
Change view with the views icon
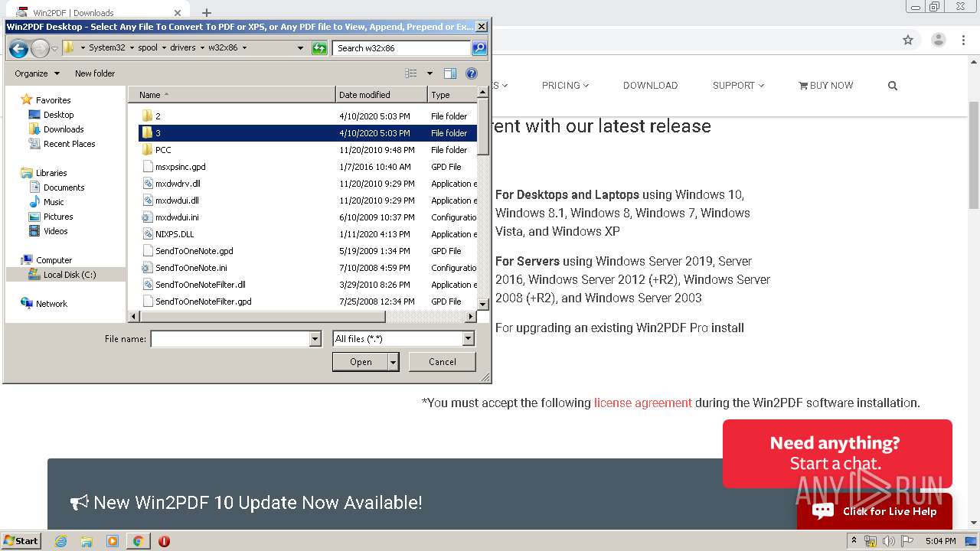(x=411, y=73)
